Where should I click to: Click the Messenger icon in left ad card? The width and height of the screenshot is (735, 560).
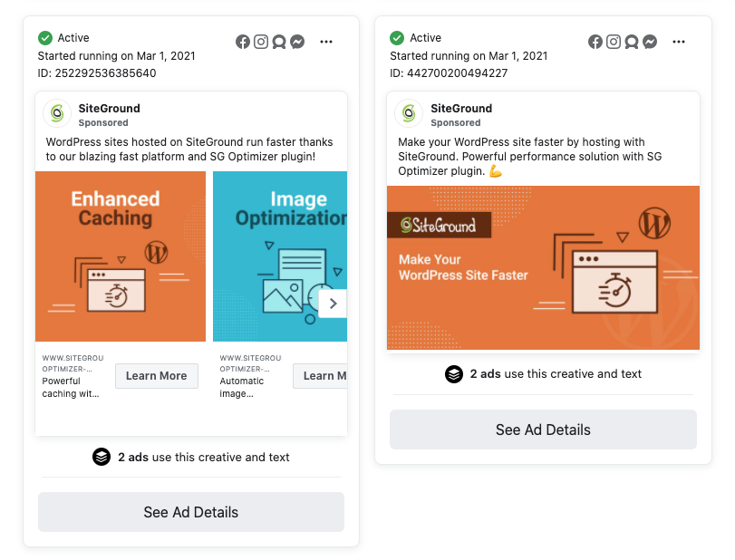296,42
